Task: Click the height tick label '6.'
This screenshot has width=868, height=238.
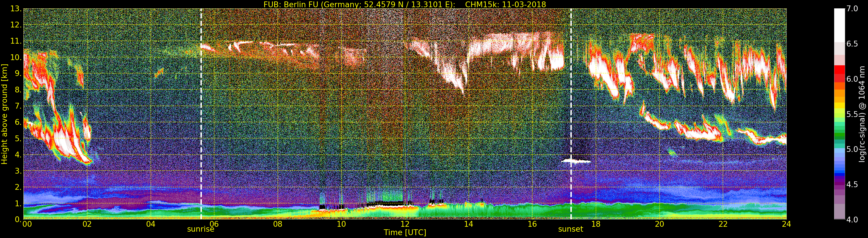Action: coord(18,122)
